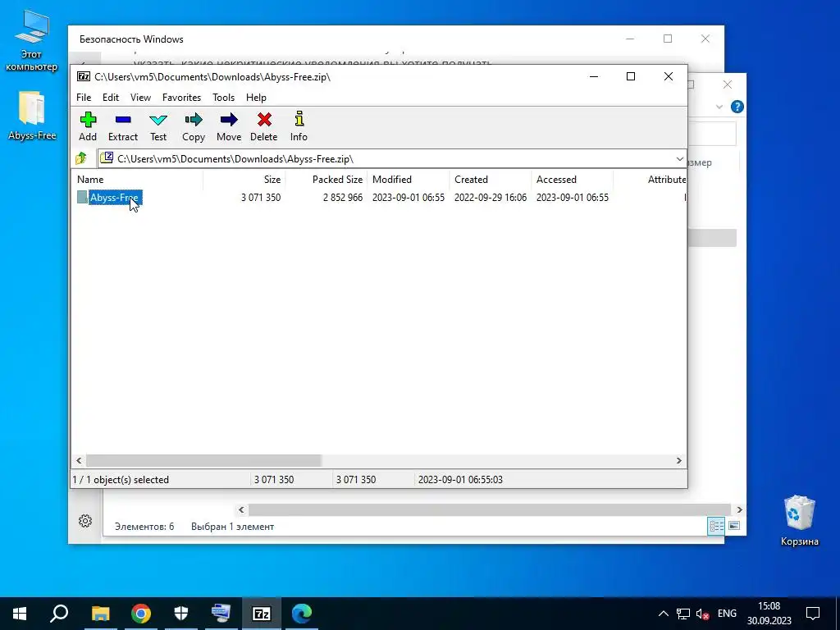Open network tray icon
Image resolution: width=840 pixels, height=630 pixels.
[683, 614]
